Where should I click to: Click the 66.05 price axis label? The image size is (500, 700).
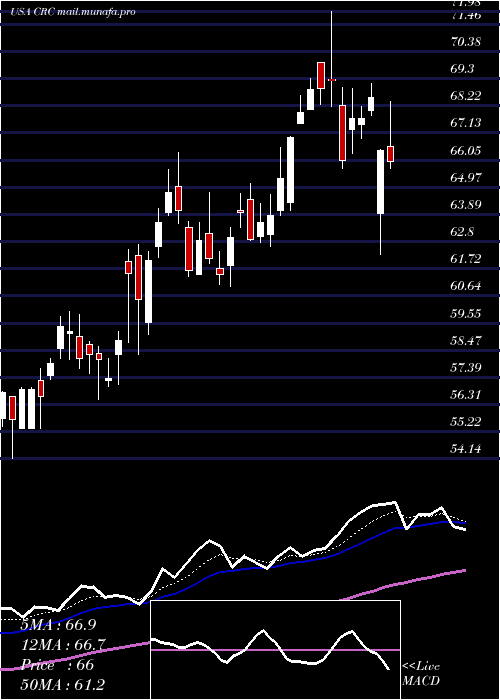pos(467,150)
